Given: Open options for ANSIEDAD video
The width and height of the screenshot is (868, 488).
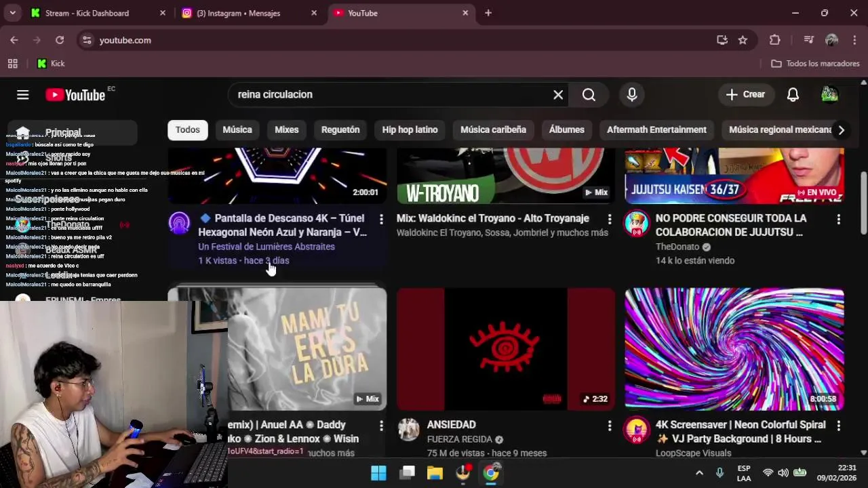Looking at the screenshot, I should click(610, 426).
